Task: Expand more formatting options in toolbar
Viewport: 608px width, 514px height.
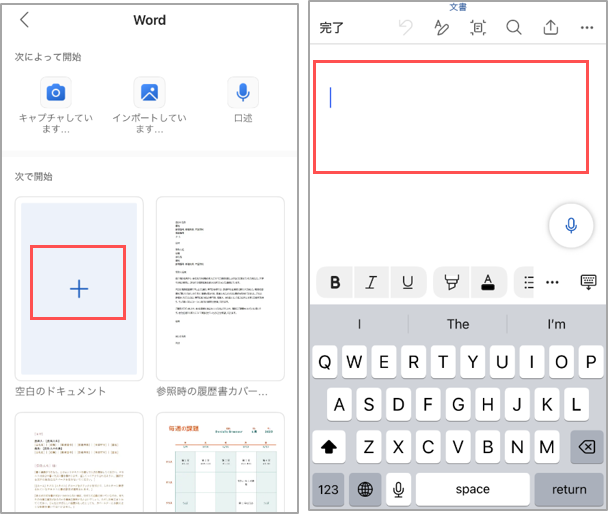Action: tap(552, 282)
